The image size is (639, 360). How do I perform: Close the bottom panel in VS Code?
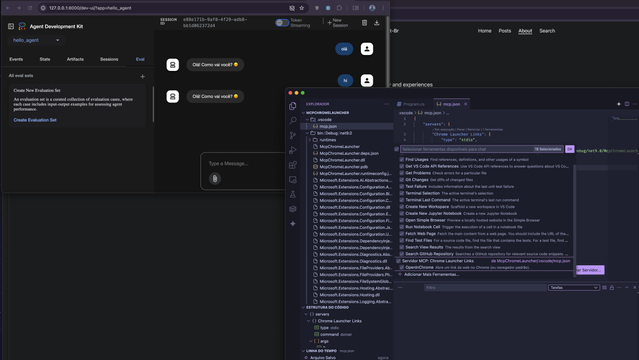635,287
